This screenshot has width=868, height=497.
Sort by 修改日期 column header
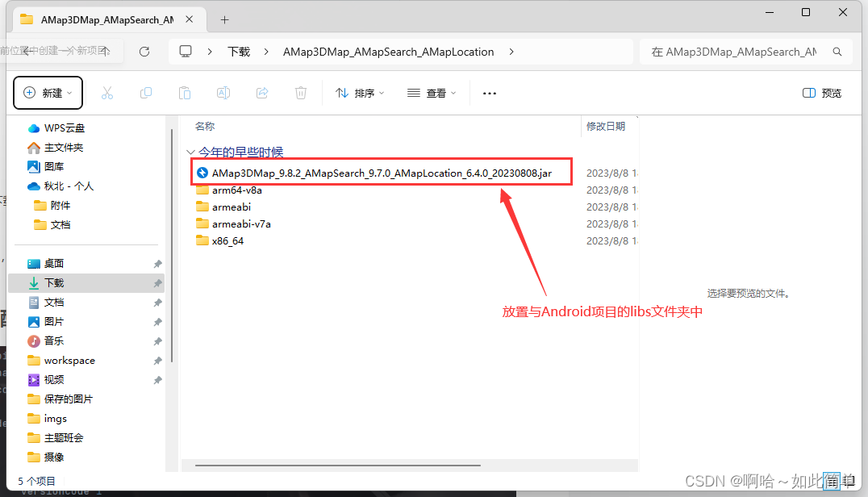[x=606, y=126]
